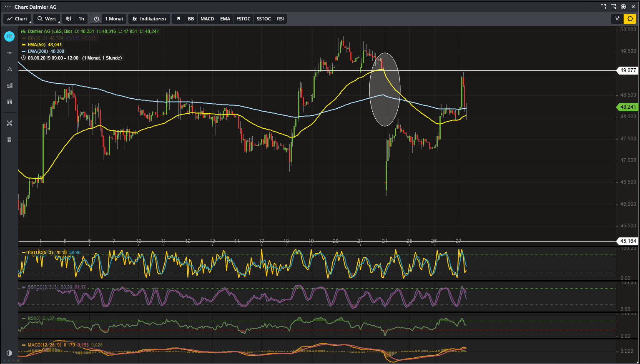The height and width of the screenshot is (364, 640).
Task: Toggle the MACD indicator button
Action: pyautogui.click(x=207, y=19)
